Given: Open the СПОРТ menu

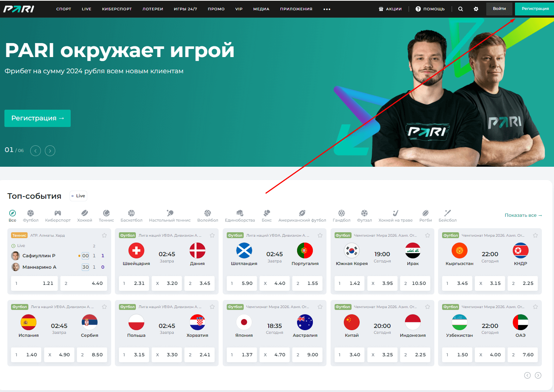Looking at the screenshot, I should pyautogui.click(x=64, y=9).
